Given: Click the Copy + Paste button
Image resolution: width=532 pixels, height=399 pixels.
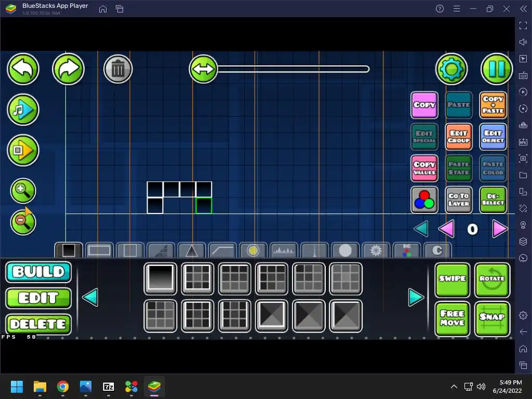Looking at the screenshot, I should pyautogui.click(x=493, y=105).
